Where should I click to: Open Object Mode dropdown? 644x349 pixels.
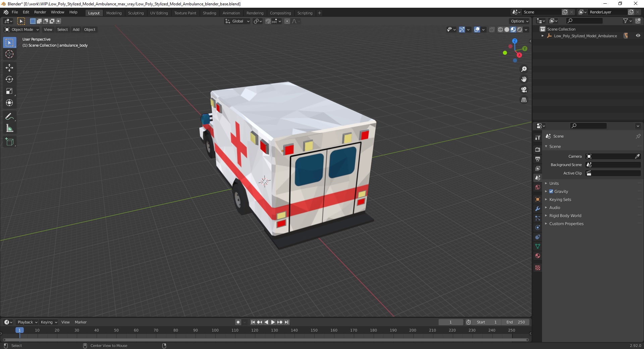coord(22,30)
